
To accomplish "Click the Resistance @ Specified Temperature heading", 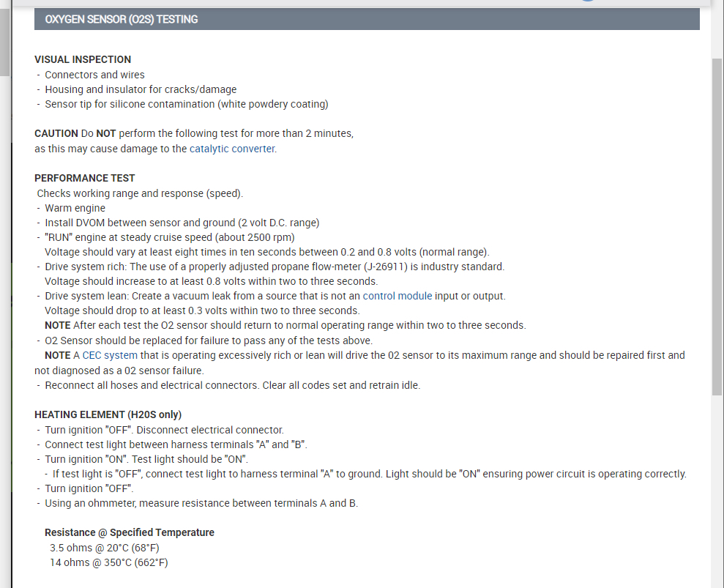I will pos(130,532).
